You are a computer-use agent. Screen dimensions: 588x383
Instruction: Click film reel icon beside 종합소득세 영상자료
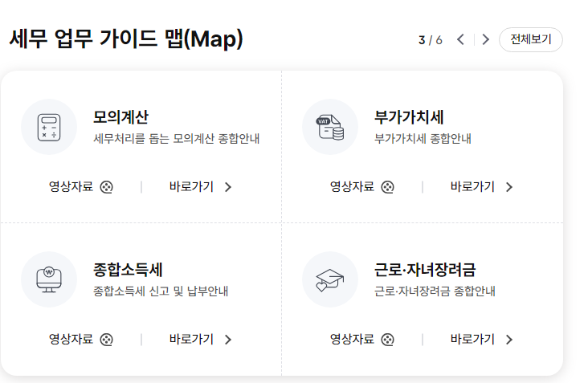107,340
